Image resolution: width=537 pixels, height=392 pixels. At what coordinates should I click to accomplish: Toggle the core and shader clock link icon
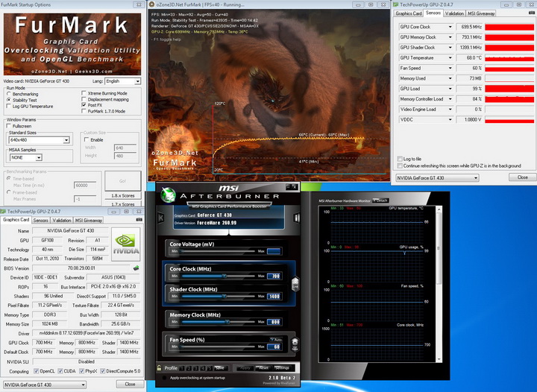tap(295, 284)
